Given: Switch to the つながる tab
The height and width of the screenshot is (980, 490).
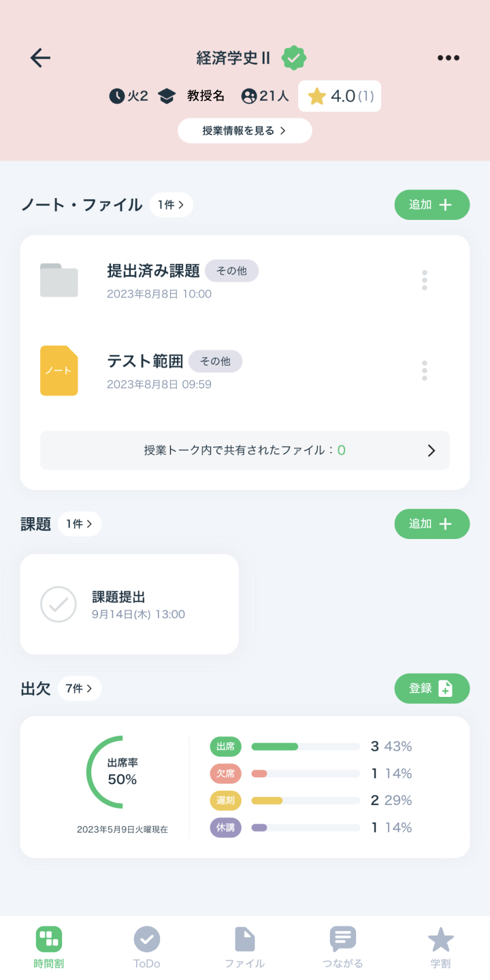Looking at the screenshot, I should [x=343, y=947].
